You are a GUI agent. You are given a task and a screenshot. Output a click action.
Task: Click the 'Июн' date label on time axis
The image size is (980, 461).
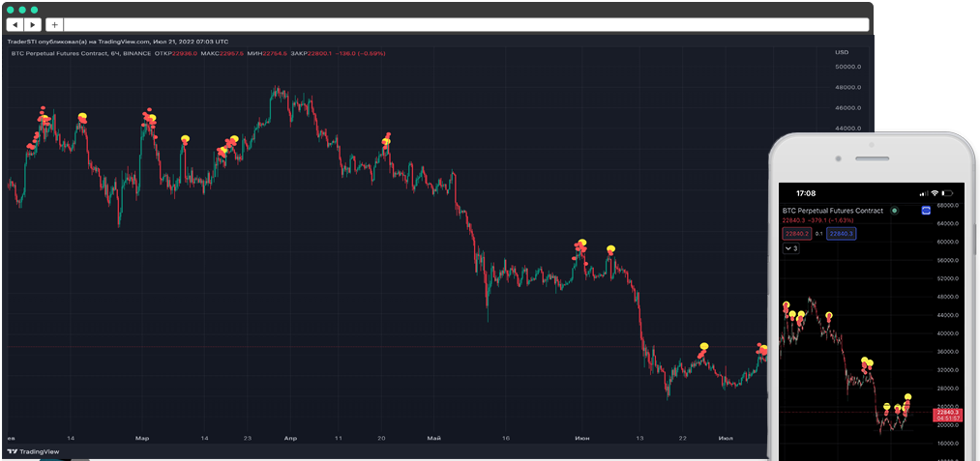581,439
